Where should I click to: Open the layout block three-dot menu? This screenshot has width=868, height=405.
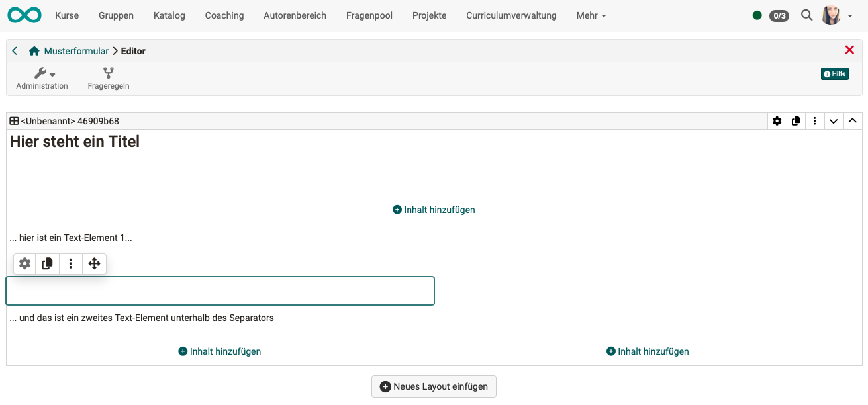[x=814, y=120]
